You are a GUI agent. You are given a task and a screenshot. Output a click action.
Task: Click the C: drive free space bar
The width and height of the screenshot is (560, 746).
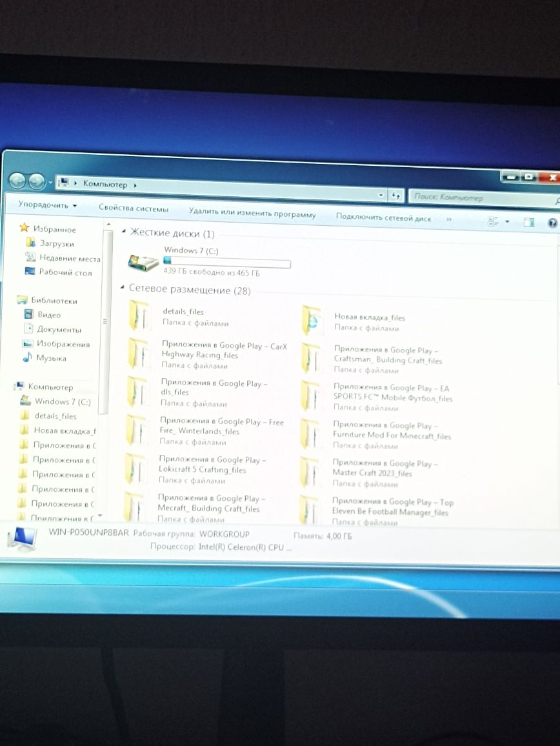227,262
